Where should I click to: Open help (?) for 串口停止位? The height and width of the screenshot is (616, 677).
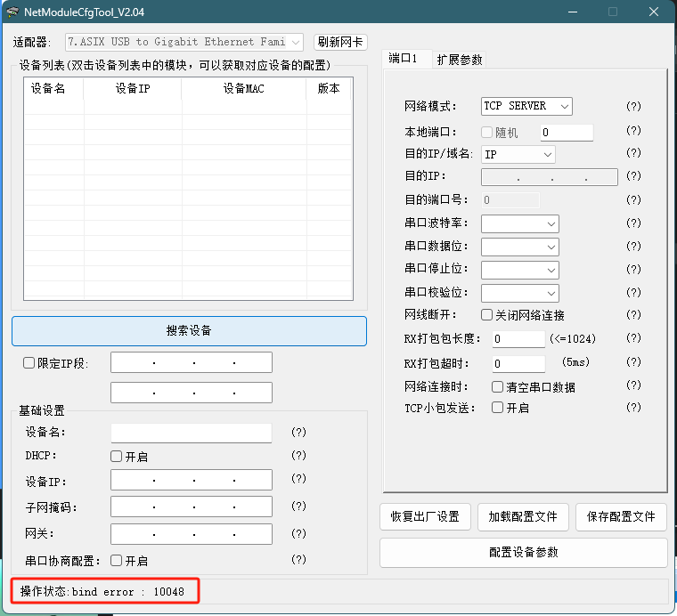(633, 270)
